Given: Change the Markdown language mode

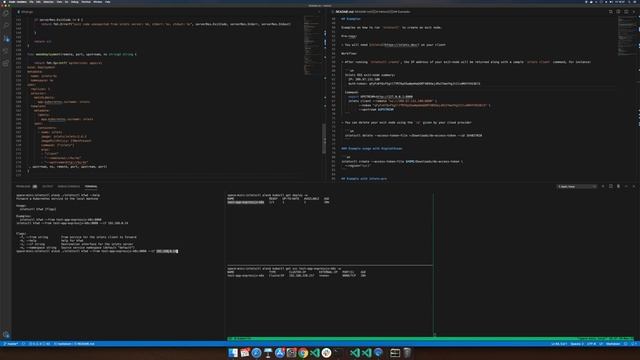Looking at the screenshot, I should click(613, 344).
